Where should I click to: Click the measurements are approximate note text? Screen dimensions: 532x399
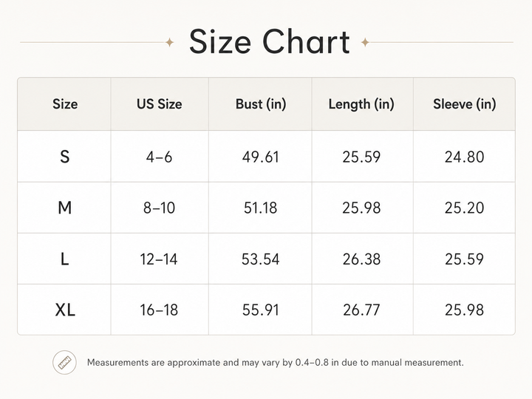275,363
